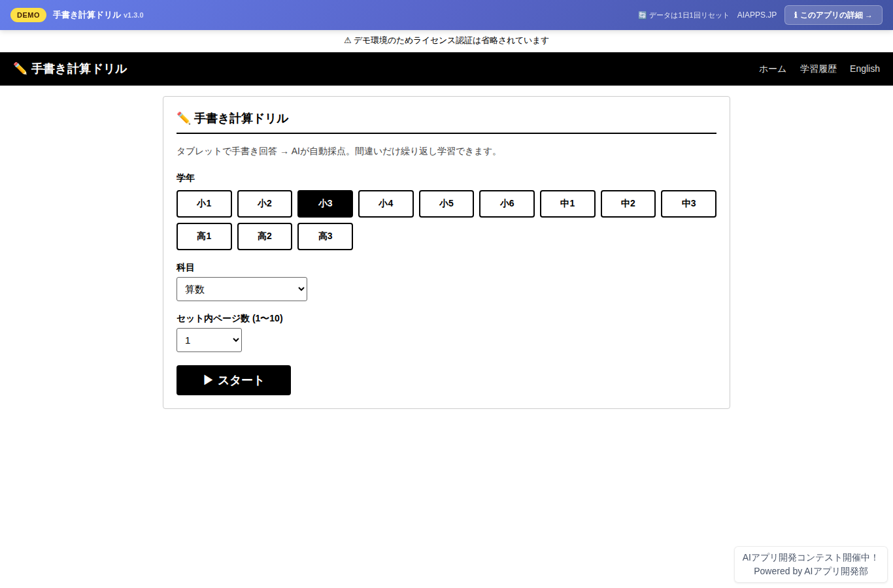Click the version v1.3.0 label
The height and width of the screenshot is (588, 893).
pyautogui.click(x=133, y=15)
